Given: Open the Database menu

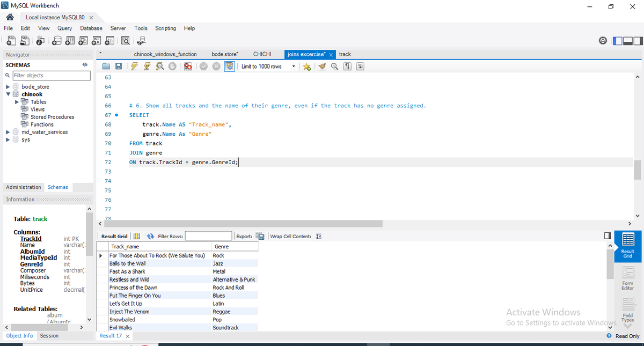Looking at the screenshot, I should [x=91, y=28].
